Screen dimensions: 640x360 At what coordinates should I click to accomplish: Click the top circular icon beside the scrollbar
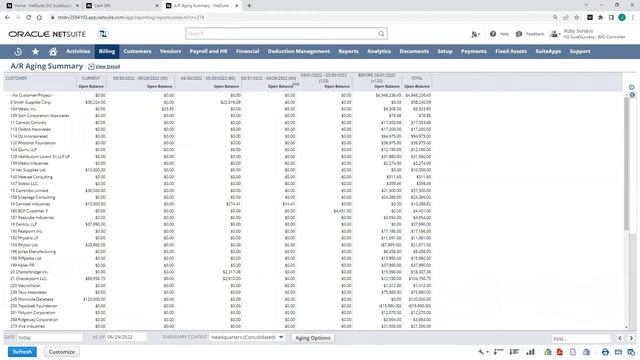631,87
